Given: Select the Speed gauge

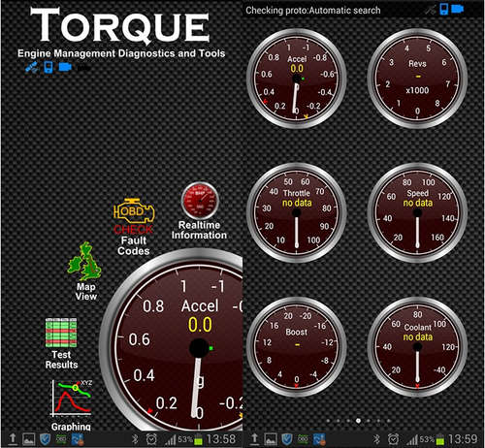Looking at the screenshot, I should pyautogui.click(x=417, y=213).
